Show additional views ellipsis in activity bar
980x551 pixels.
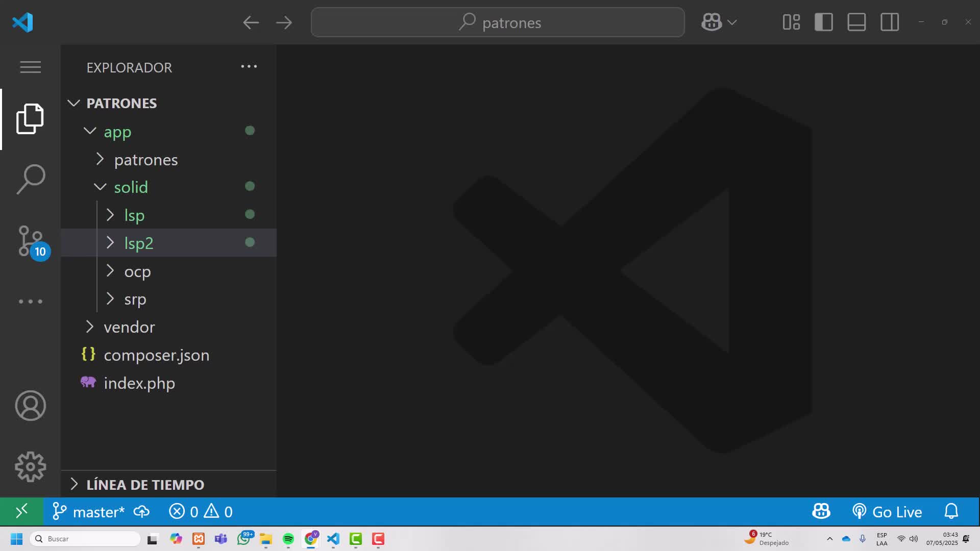(31, 302)
